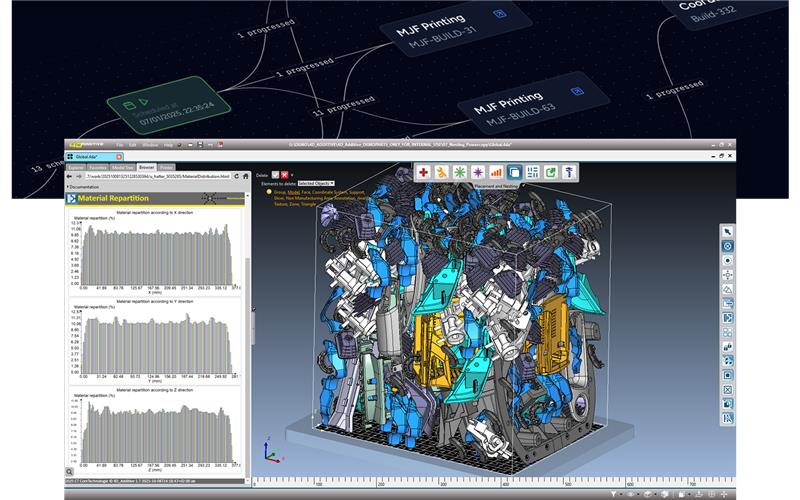Click the green starburst toolbar icon
This screenshot has width=800, height=500.
tap(459, 173)
